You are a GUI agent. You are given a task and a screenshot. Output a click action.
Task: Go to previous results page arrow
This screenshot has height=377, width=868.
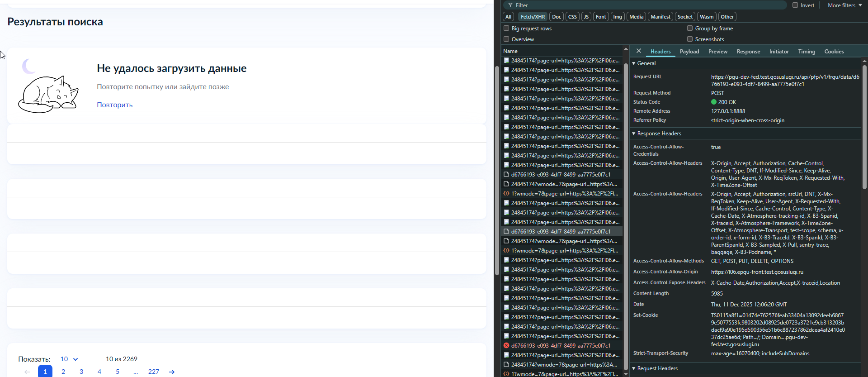coord(27,372)
